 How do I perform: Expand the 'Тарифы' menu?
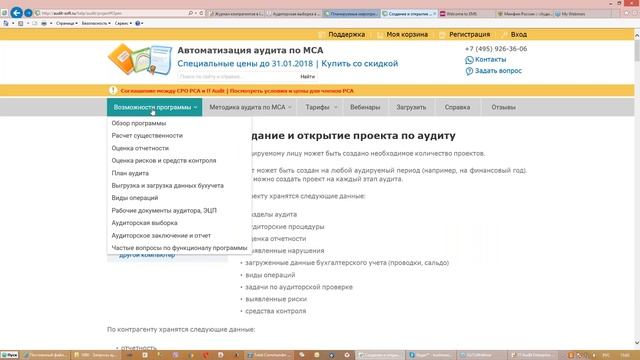tap(321, 107)
